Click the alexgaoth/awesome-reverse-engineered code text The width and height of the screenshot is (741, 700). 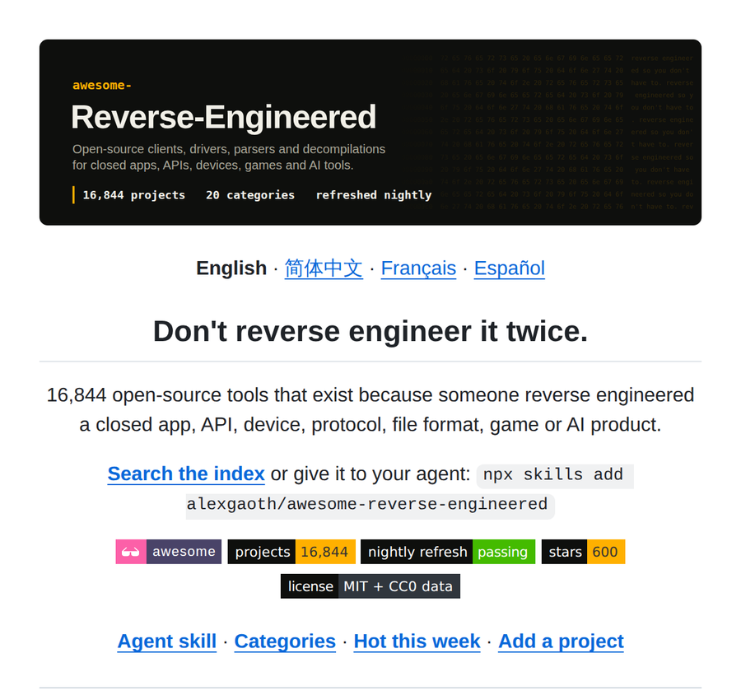(370, 506)
